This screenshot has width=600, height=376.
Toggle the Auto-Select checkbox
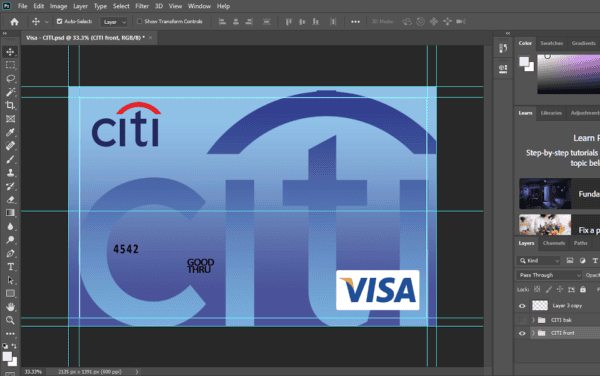click(x=59, y=21)
